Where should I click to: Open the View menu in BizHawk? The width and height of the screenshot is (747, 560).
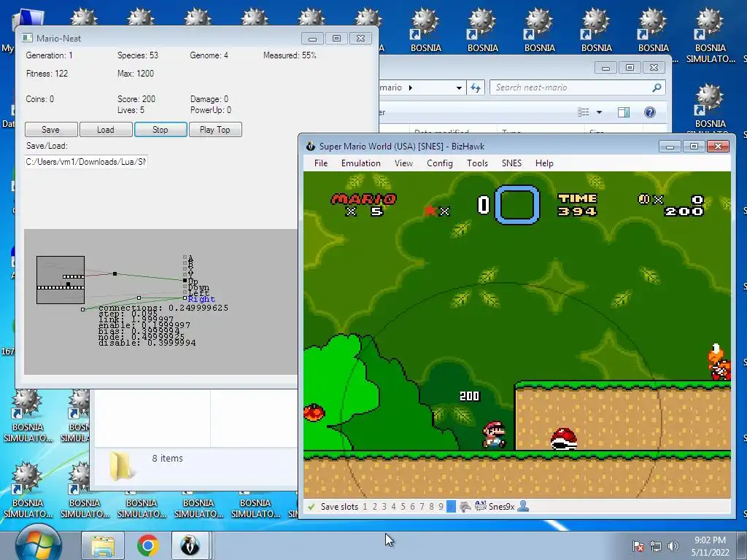pyautogui.click(x=403, y=163)
